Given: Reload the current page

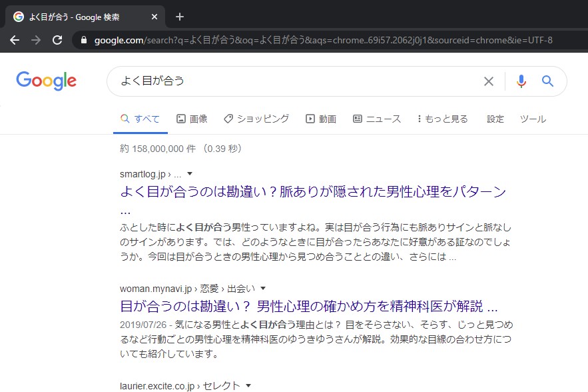Looking at the screenshot, I should pyautogui.click(x=57, y=39).
